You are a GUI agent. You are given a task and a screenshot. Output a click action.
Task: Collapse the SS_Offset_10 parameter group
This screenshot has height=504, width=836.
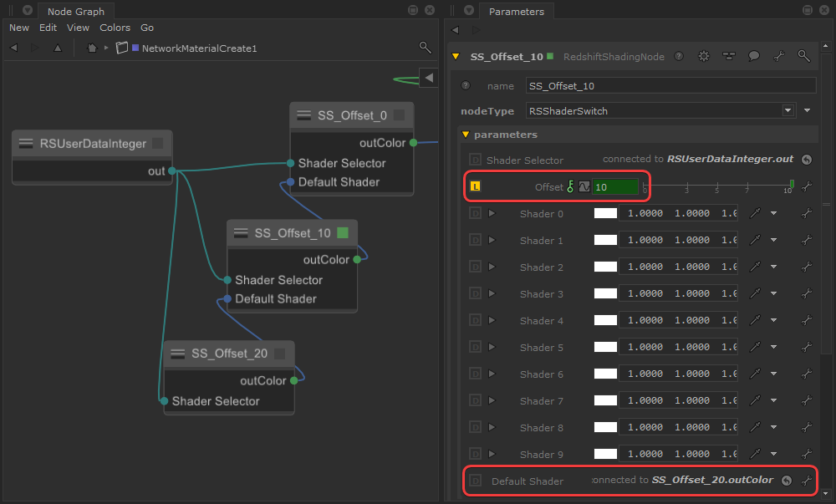[456, 57]
